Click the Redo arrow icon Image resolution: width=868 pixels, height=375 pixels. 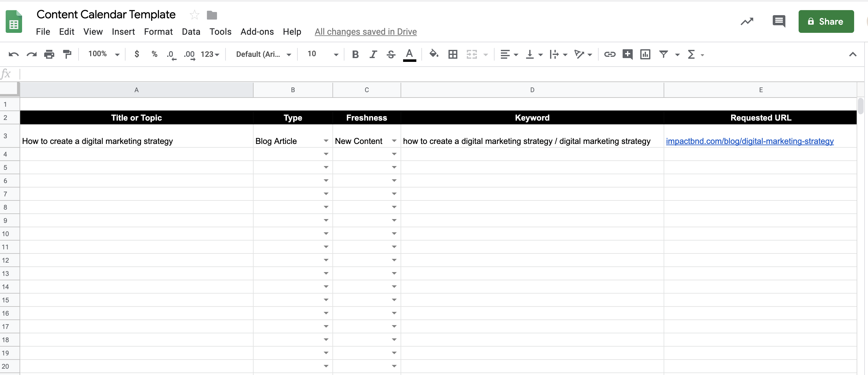(x=32, y=54)
